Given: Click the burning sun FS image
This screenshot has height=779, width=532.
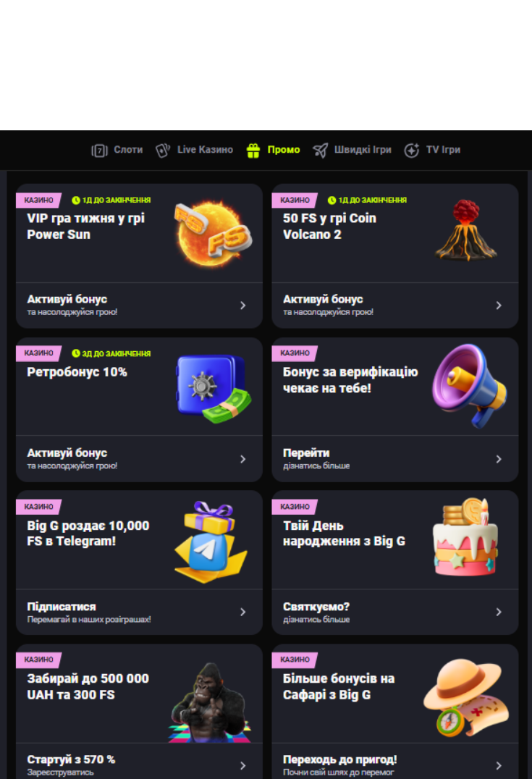Looking at the screenshot, I should pos(213,234).
